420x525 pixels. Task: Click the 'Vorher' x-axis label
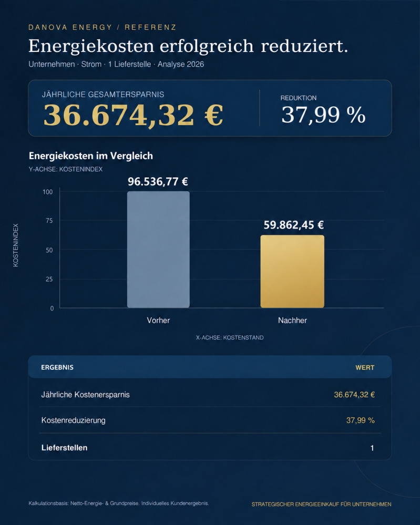[x=158, y=321]
